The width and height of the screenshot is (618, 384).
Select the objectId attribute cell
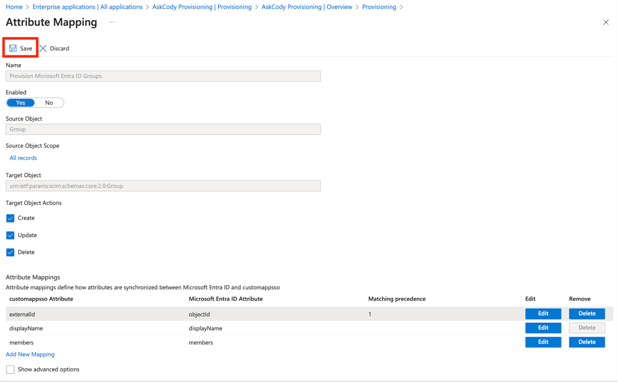pos(199,314)
